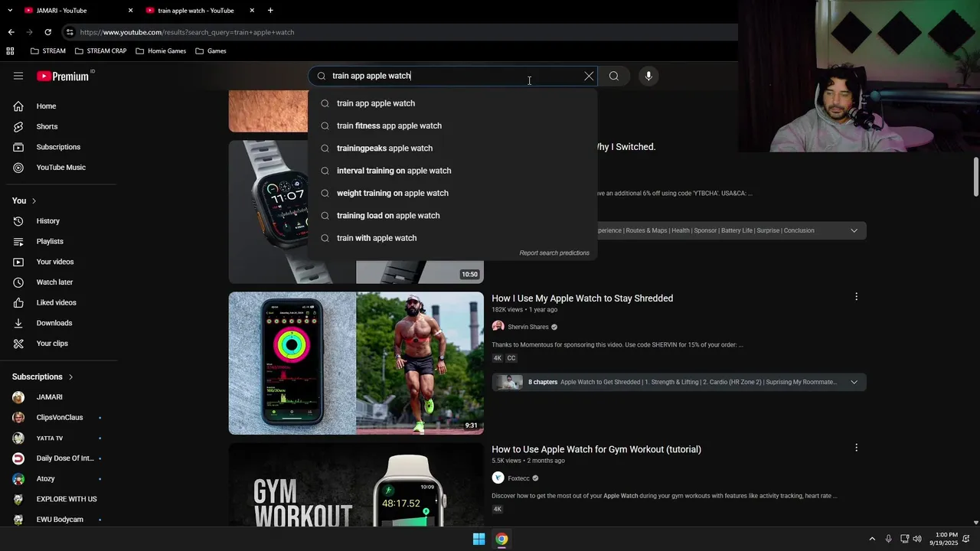Click Report search predictions link
Image resolution: width=980 pixels, height=551 pixels.
[554, 253]
